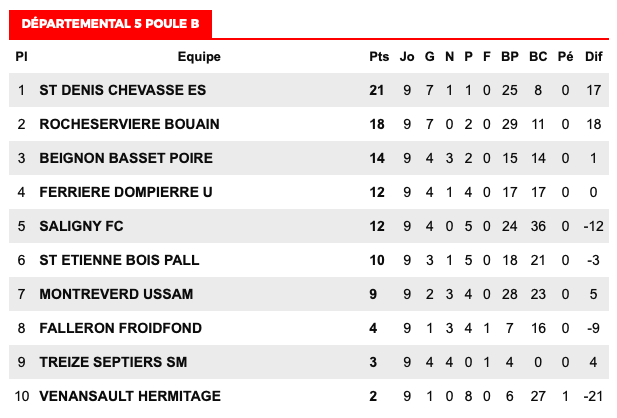Click the Pé column header
The image size is (617, 418).
click(565, 57)
